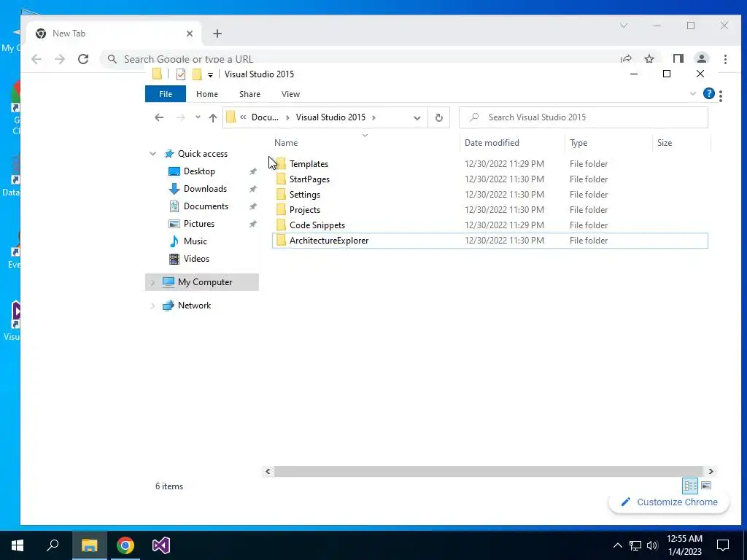Expand the address bar history dropdown
Image resolution: width=747 pixels, height=560 pixels.
click(417, 117)
